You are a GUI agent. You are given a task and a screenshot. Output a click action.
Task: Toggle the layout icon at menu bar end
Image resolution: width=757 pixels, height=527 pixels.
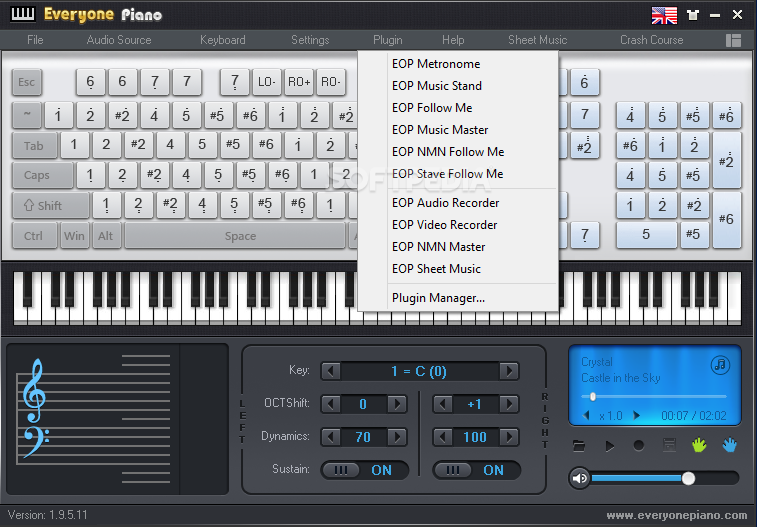point(733,40)
